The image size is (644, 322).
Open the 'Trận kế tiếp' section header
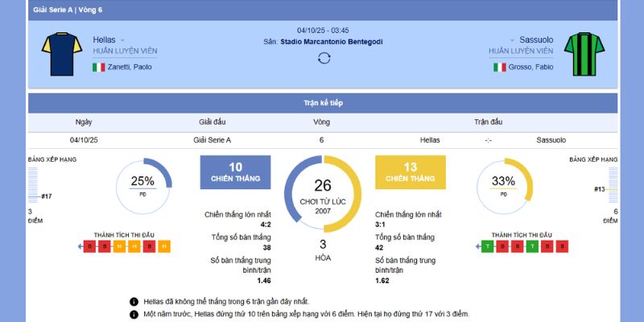[322, 103]
